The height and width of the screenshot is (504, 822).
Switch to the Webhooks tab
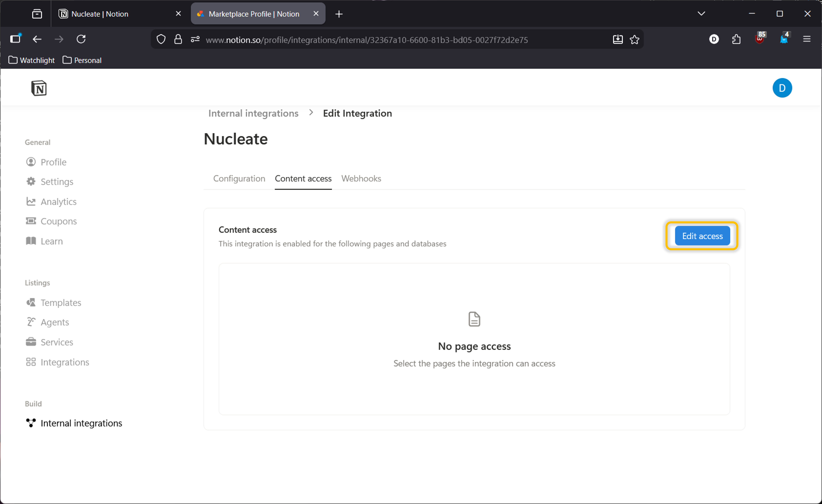[x=361, y=179]
